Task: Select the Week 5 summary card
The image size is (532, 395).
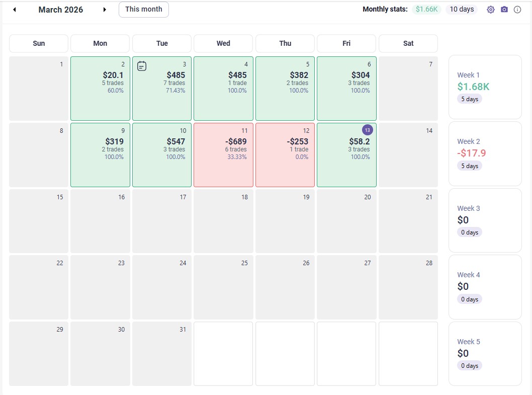Action: click(x=485, y=353)
